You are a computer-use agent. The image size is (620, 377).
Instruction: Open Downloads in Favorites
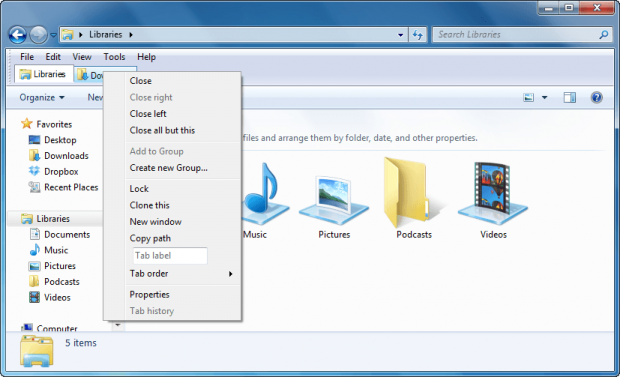[66, 156]
